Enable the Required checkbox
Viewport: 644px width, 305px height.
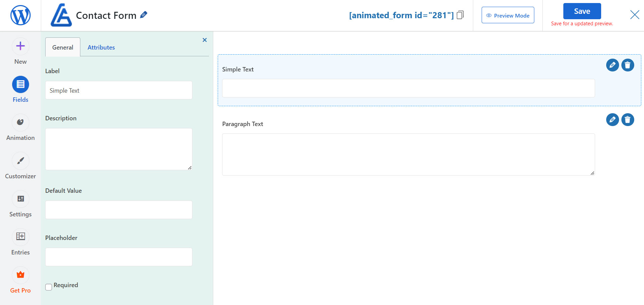pyautogui.click(x=48, y=287)
